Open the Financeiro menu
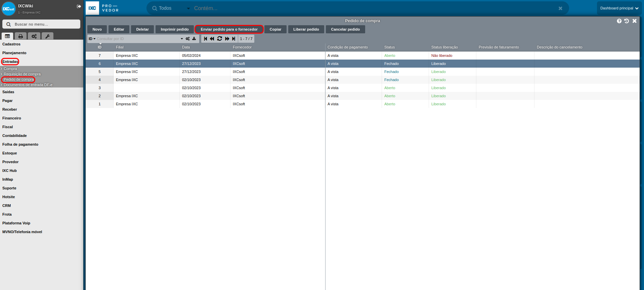Screen dimensions: 644x290 tap(12, 118)
